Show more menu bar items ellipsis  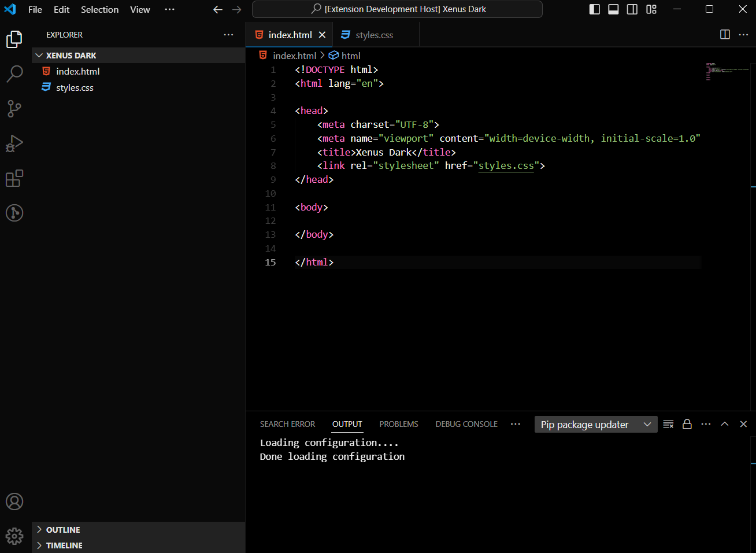coord(169,9)
